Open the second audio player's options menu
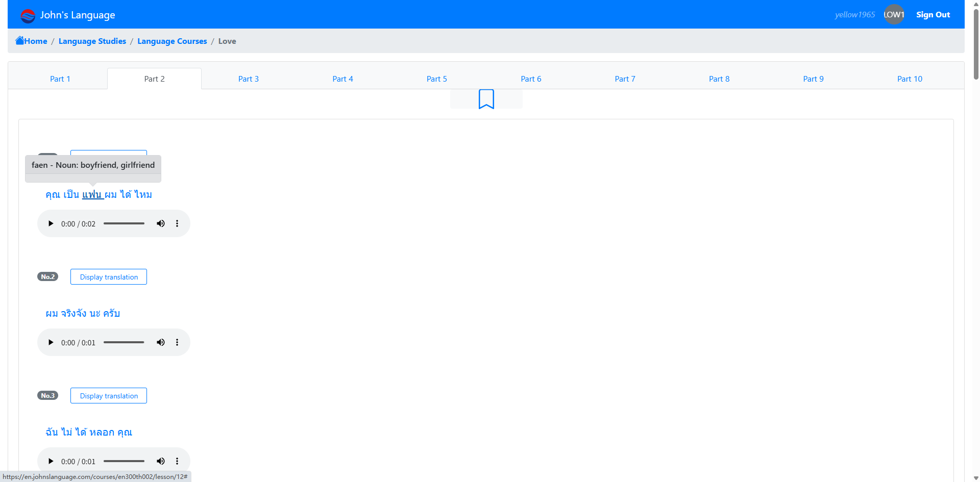This screenshot has width=980, height=482. 177,342
